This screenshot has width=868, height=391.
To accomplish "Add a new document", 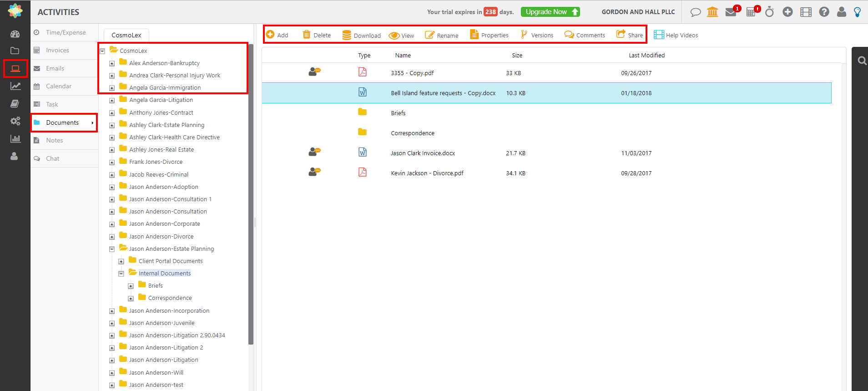I will point(277,35).
